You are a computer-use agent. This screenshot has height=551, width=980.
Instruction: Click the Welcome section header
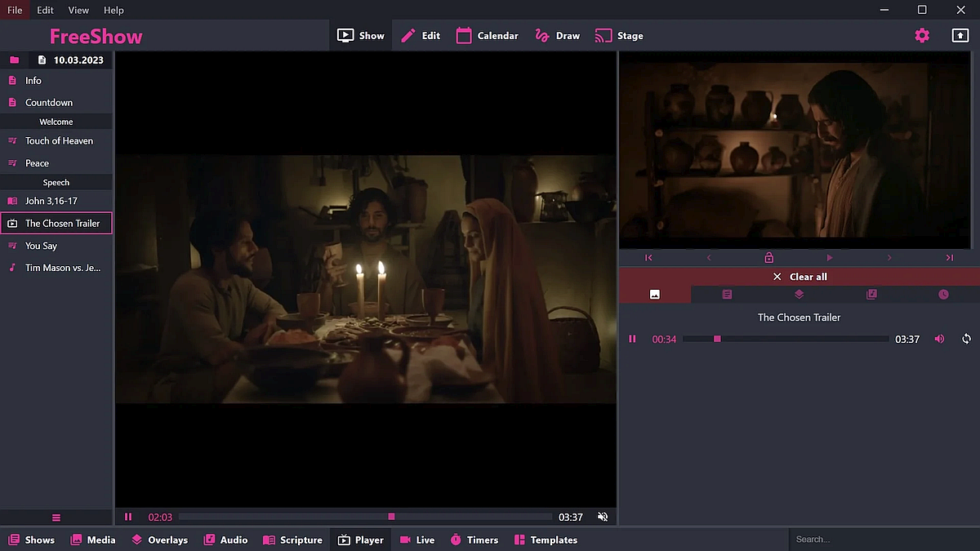(x=56, y=122)
